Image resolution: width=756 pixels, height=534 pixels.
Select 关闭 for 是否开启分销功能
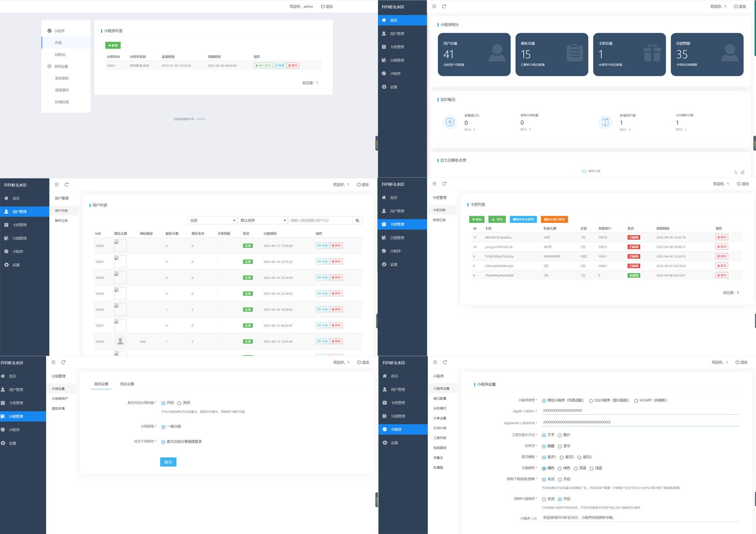pyautogui.click(x=179, y=403)
